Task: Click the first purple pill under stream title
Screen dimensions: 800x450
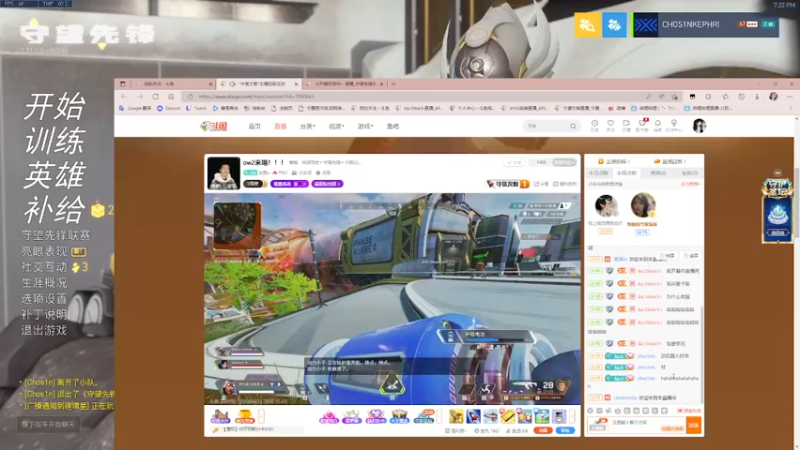Action: click(289, 184)
